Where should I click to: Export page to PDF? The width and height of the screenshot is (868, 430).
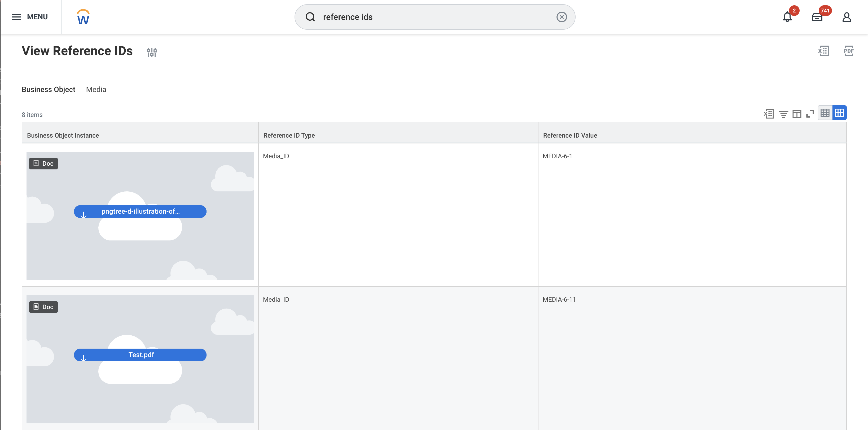pos(848,51)
